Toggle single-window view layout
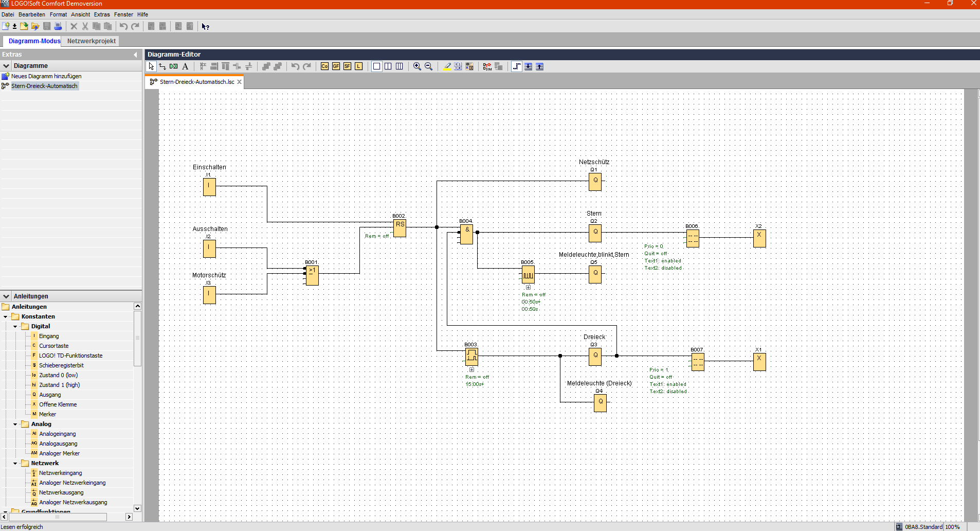Viewport: 980px width, 531px height. pos(377,66)
